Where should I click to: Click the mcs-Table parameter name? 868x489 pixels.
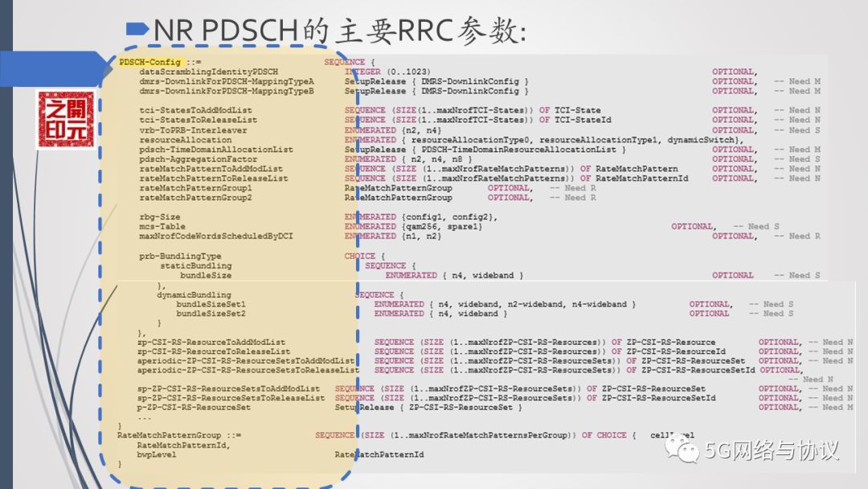pyautogui.click(x=162, y=227)
